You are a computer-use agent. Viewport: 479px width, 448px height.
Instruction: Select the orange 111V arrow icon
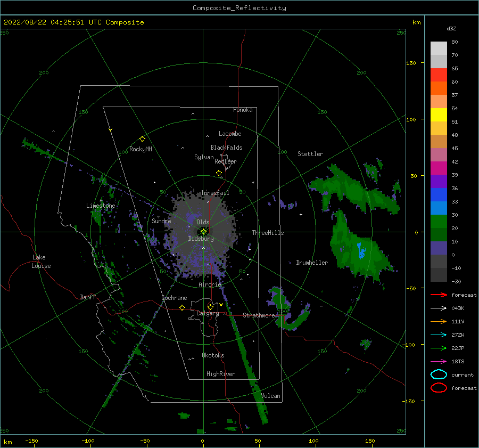pyautogui.click(x=439, y=321)
